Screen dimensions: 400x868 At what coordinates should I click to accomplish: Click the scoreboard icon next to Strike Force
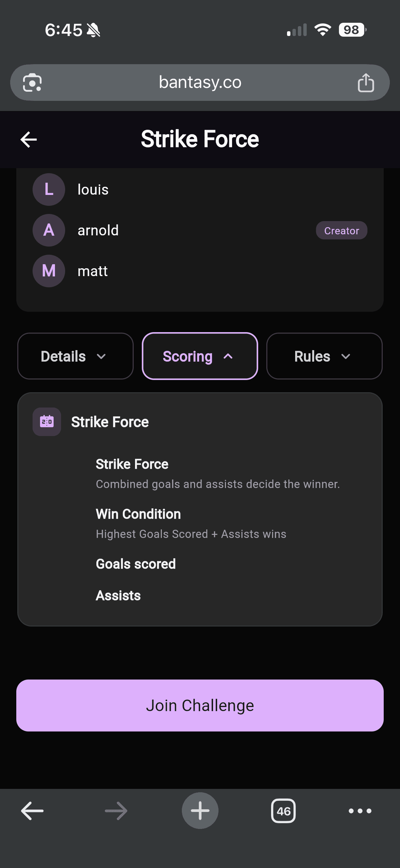[47, 422]
